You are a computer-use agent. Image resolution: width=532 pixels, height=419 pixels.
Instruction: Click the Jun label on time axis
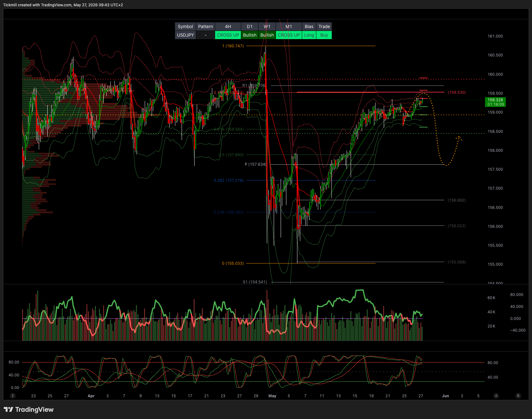tap(445, 396)
